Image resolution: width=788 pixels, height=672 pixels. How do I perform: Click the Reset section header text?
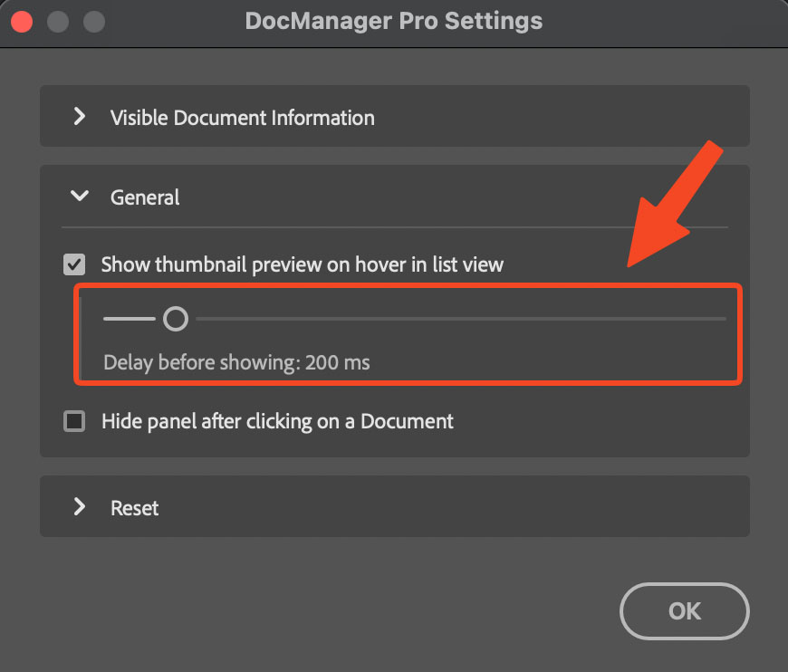coord(134,507)
